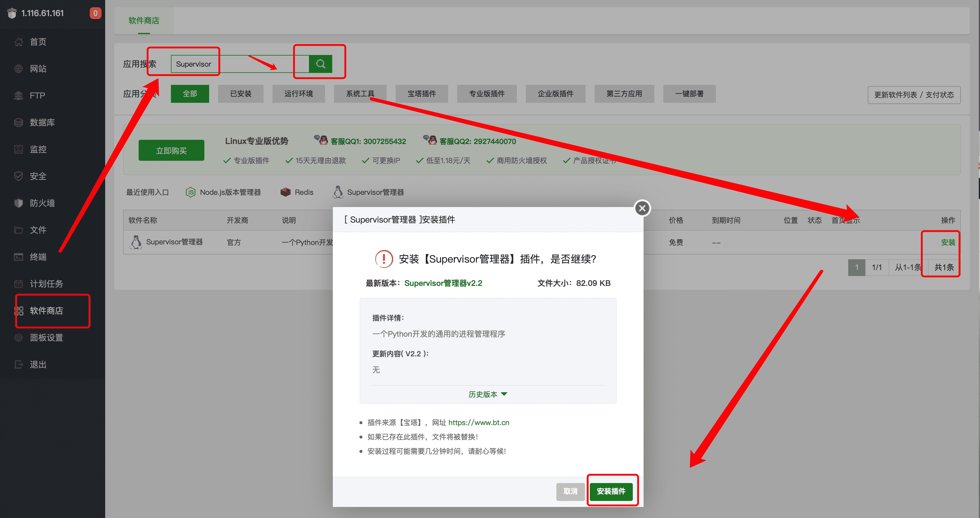Image resolution: width=980 pixels, height=518 pixels.
Task: Click the shield check icon beside 安全
Action: point(18,176)
